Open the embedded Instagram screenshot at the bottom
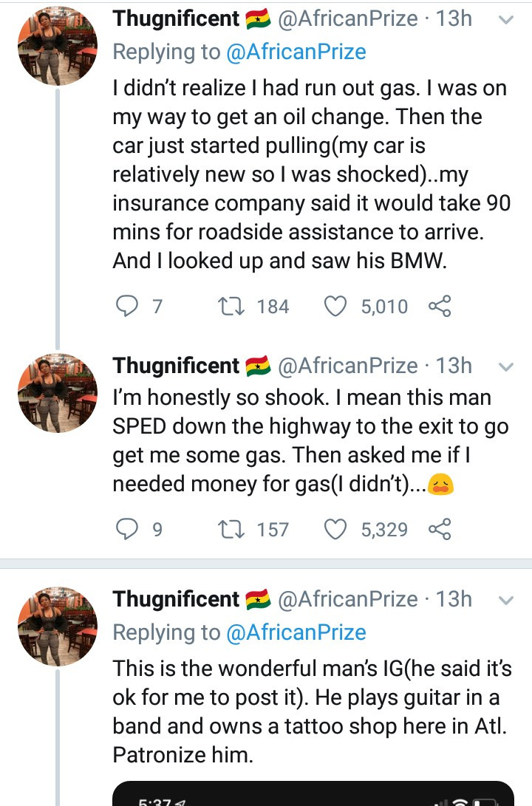The image size is (532, 806). (313, 793)
